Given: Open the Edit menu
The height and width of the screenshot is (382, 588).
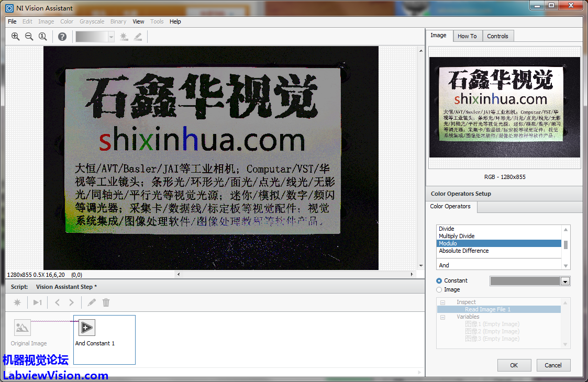Looking at the screenshot, I should (x=27, y=21).
